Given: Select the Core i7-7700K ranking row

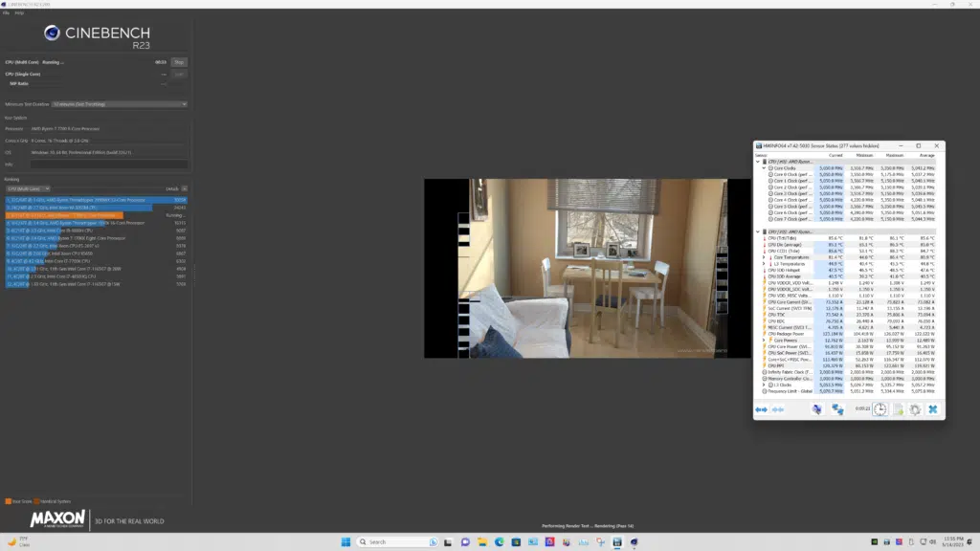Looking at the screenshot, I should pos(97,261).
